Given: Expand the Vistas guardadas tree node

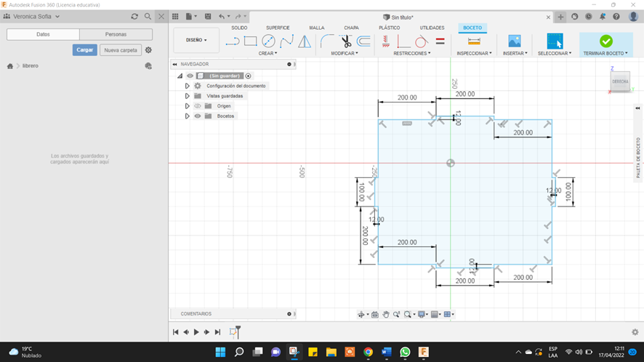Looking at the screenshot, I should [x=187, y=96].
